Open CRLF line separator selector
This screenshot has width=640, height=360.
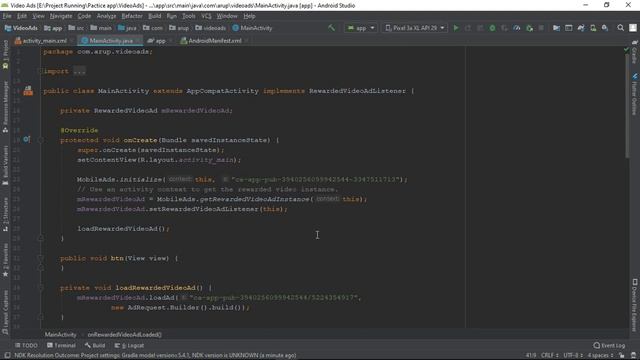coord(549,355)
